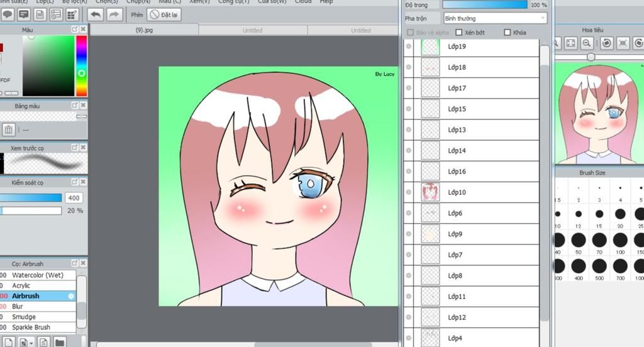Undock the Kiểm soát cọ panel
Viewport: 644px width, 347px height.
[75, 182]
